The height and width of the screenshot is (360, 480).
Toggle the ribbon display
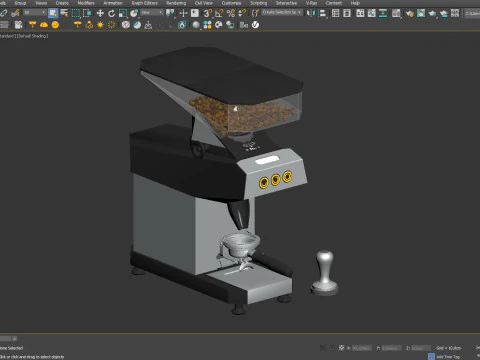(x=360, y=13)
